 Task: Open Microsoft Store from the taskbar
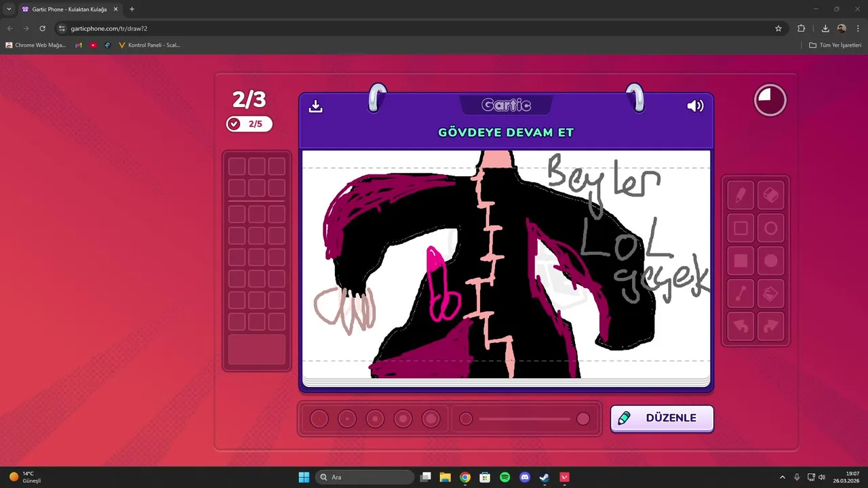point(485,477)
